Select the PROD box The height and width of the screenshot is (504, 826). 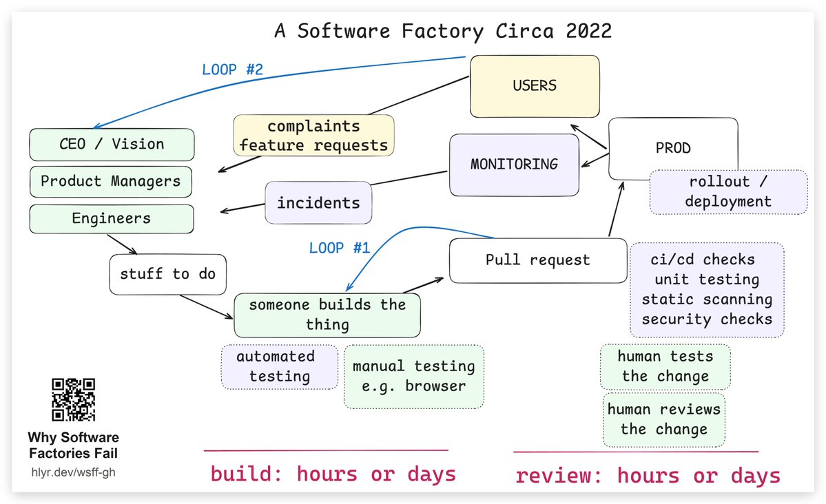(673, 149)
